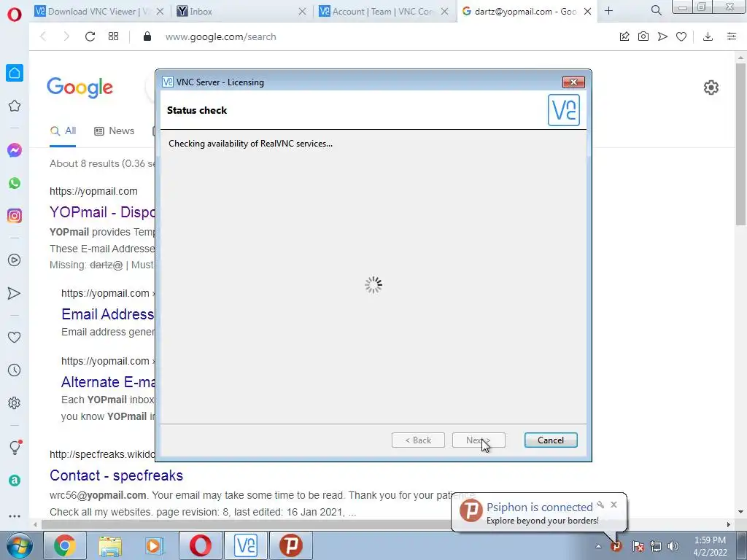This screenshot has width=747, height=560.
Task: Launch Chrome from the taskbar
Action: (65, 545)
